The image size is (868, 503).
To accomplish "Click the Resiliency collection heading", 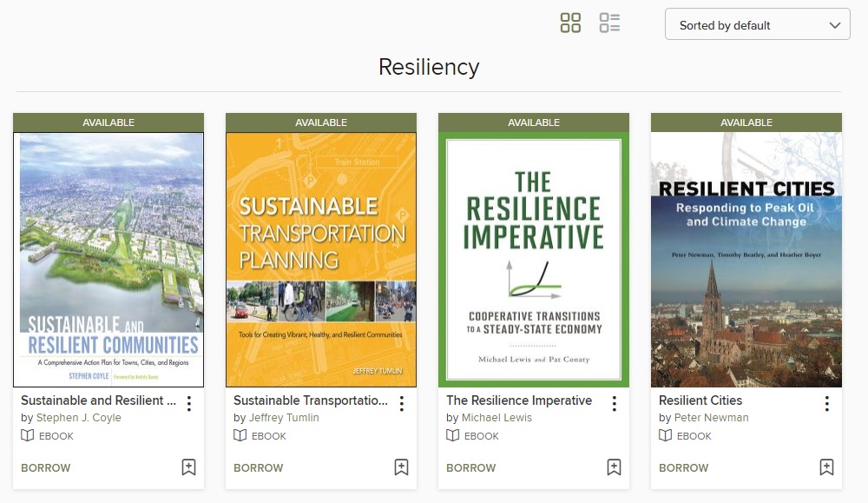I will tap(429, 67).
